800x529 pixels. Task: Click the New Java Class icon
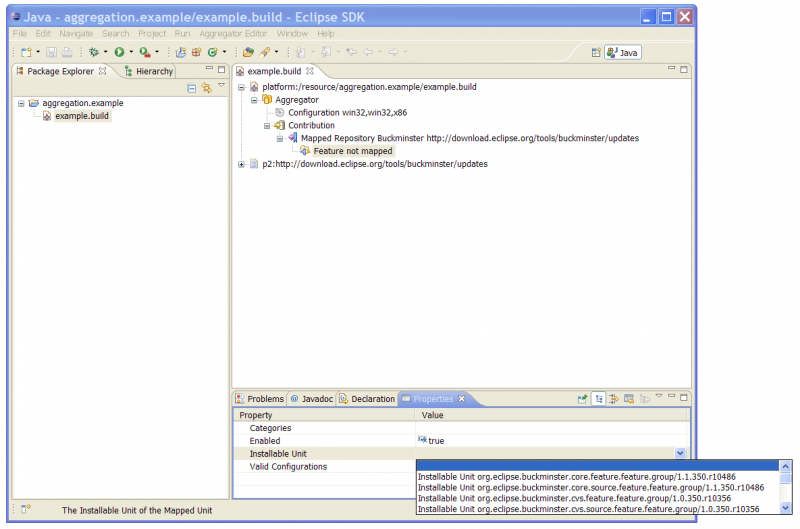[x=213, y=52]
